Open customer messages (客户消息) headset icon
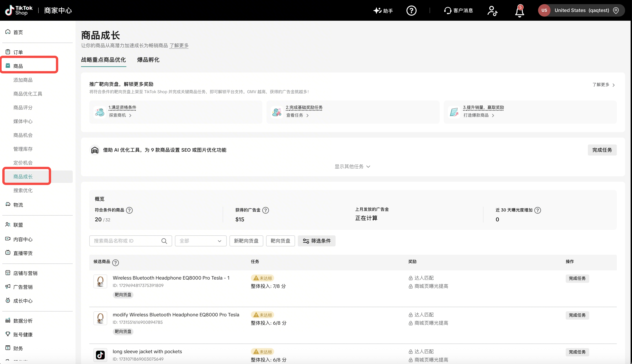This screenshot has height=364, width=632. pyautogui.click(x=447, y=11)
